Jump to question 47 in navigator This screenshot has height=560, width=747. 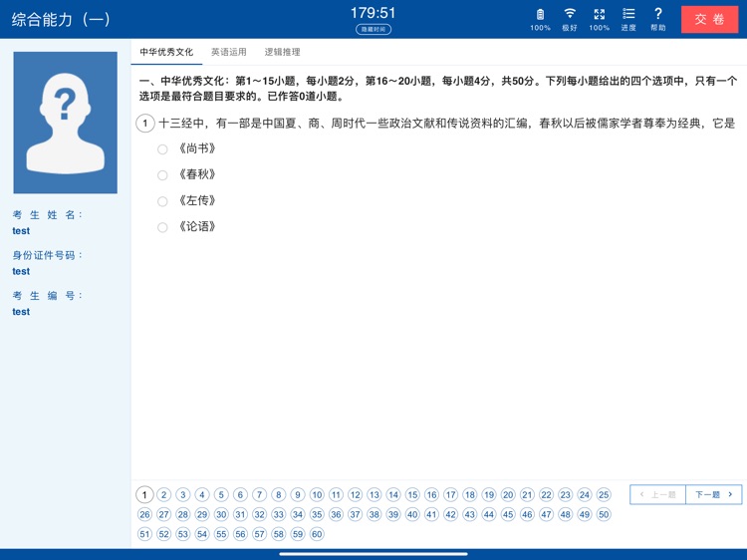(x=547, y=514)
